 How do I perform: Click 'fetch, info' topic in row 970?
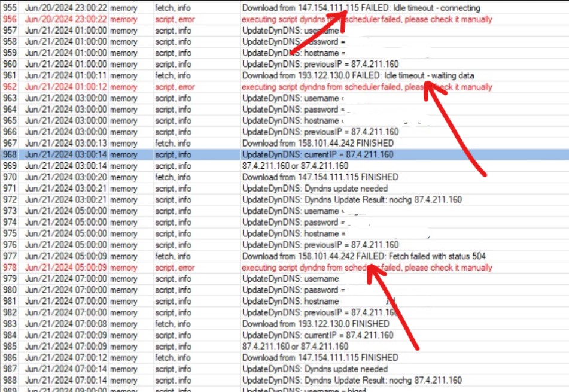(173, 177)
